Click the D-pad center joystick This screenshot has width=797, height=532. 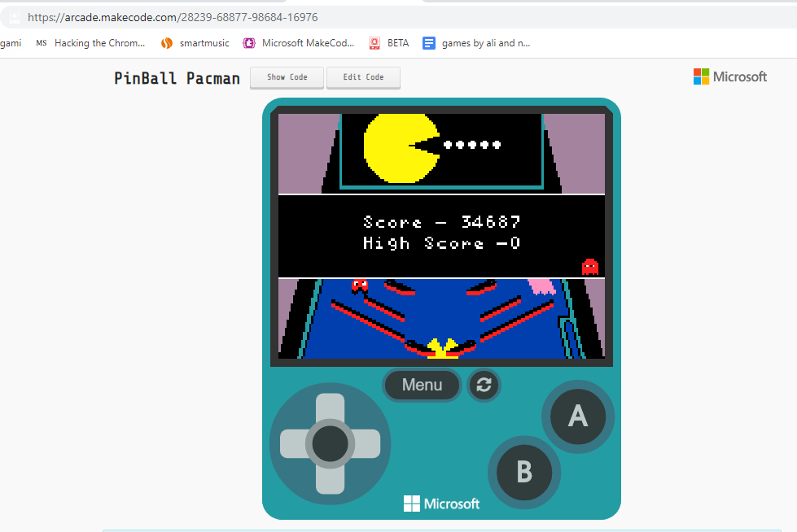[330, 443]
